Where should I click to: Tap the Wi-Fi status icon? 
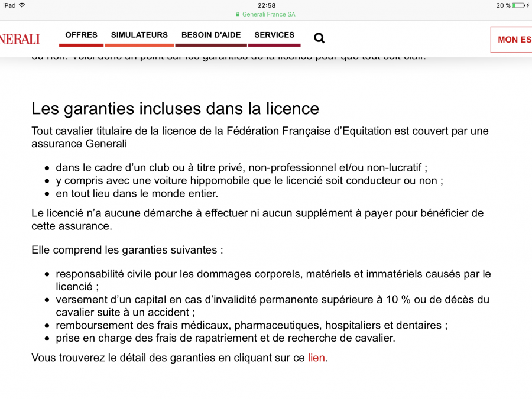[x=22, y=5]
